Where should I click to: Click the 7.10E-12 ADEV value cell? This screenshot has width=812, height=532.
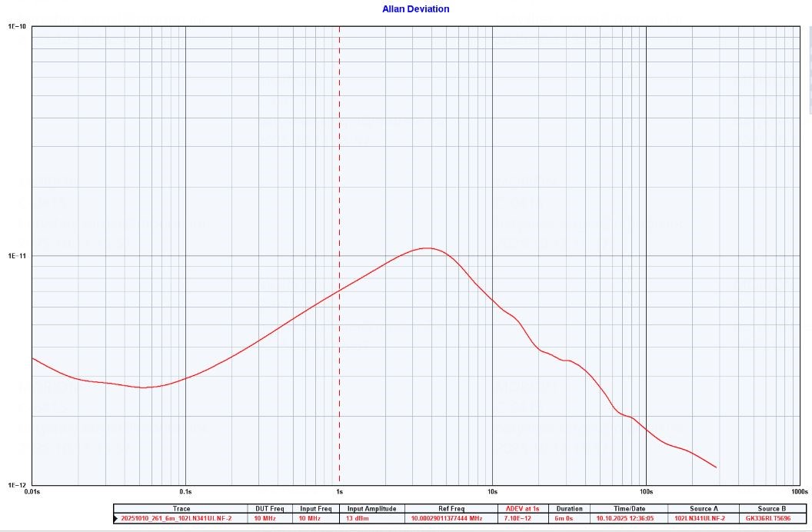pyautogui.click(x=522, y=519)
